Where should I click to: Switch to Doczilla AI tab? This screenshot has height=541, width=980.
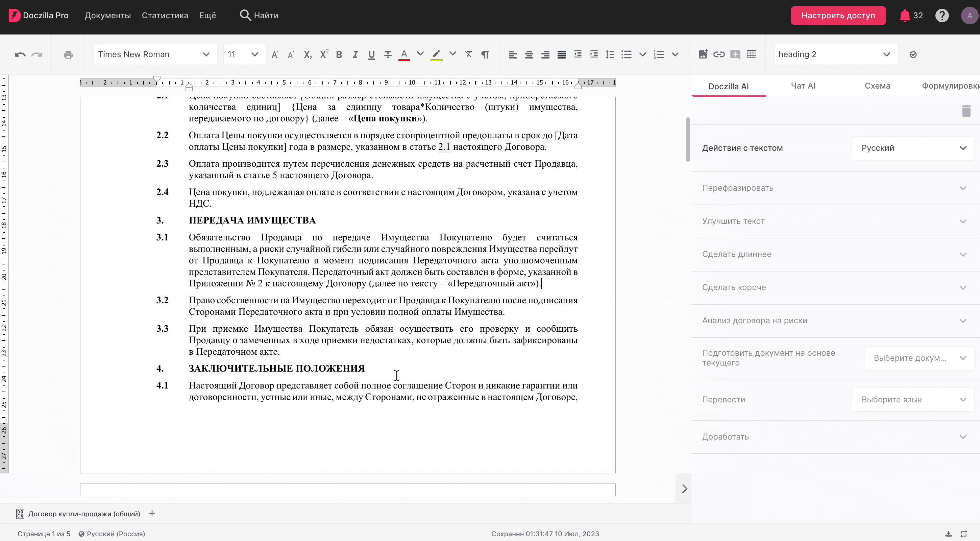(x=728, y=87)
